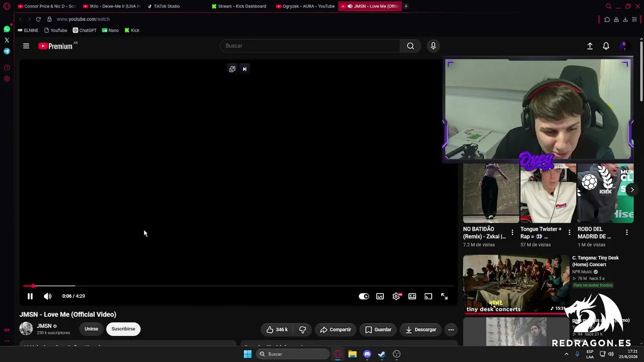Open Telegram in Opera sidebar

tap(7, 51)
